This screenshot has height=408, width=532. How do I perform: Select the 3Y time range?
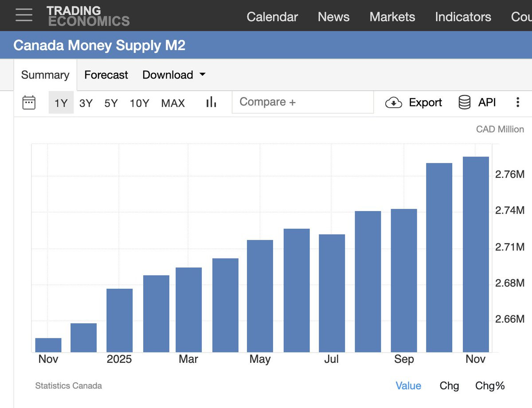pyautogui.click(x=86, y=103)
